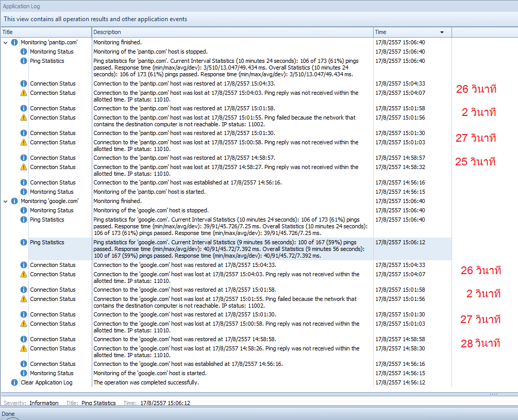Click pantip.com ping statistics description paragraph
Image resolution: width=518 pixels, height=420 pixels.
click(x=226, y=68)
